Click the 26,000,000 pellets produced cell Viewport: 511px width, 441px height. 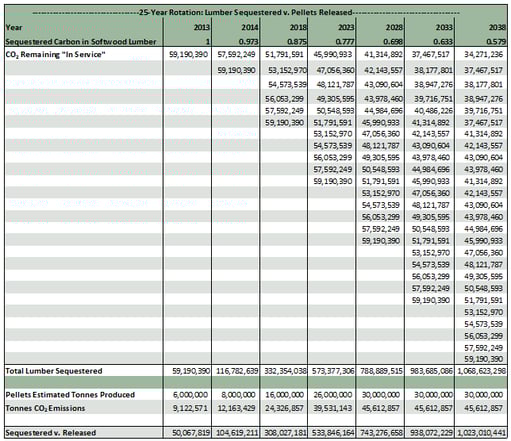point(332,395)
